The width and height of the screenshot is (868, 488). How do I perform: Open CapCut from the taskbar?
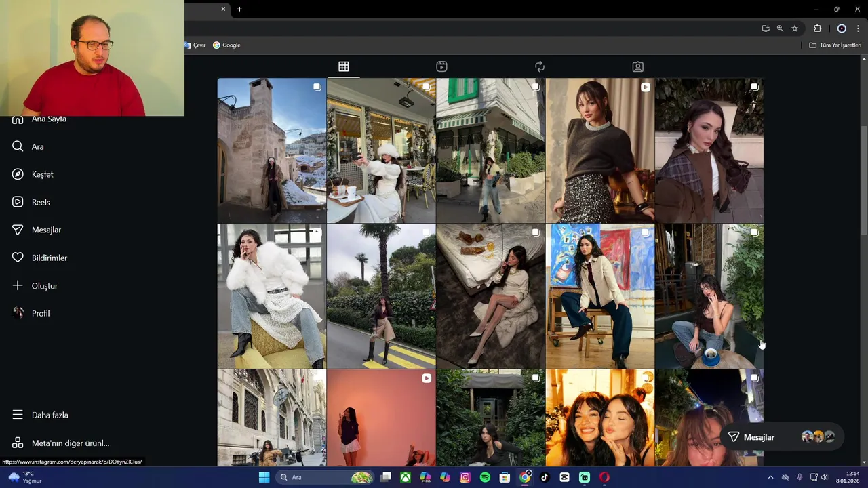coord(564,477)
